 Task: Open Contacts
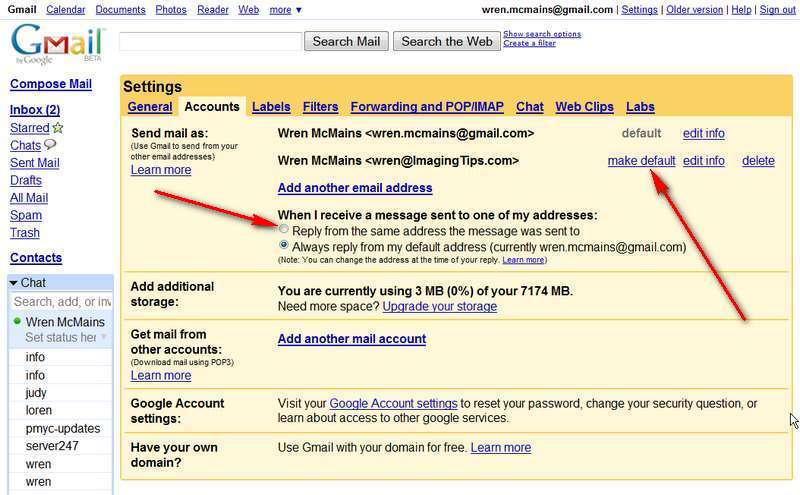[36, 258]
